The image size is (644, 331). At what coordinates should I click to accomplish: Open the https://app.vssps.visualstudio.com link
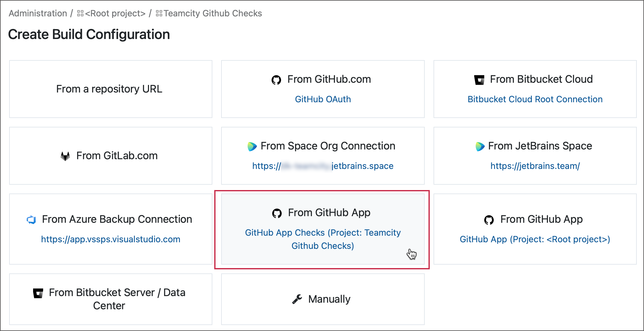(111, 239)
